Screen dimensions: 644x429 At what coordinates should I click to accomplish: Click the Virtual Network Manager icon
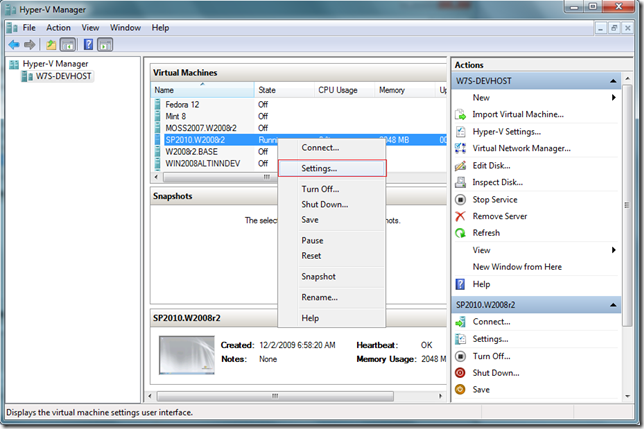coord(460,148)
